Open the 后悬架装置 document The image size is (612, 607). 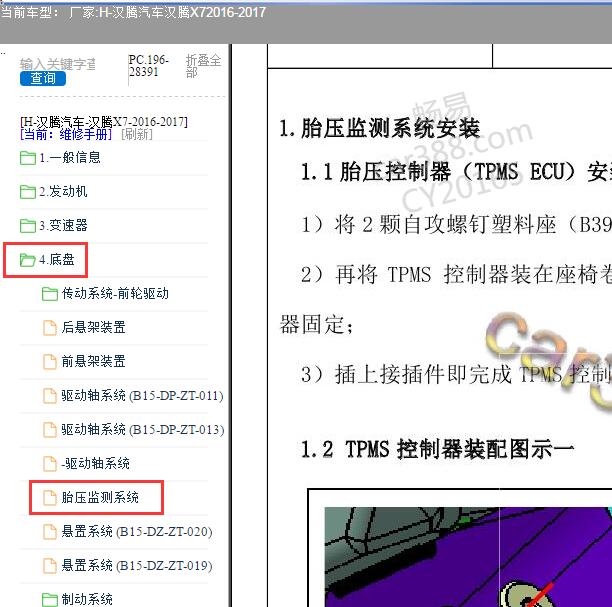click(x=93, y=328)
